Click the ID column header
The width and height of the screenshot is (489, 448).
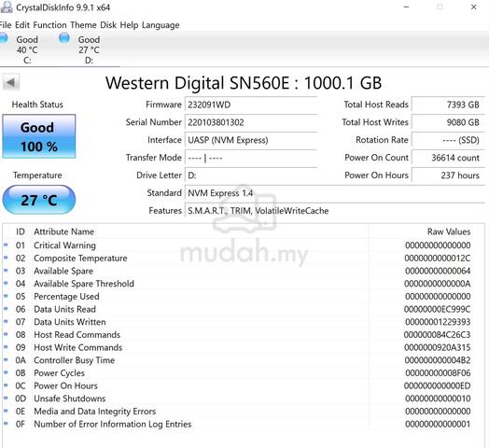point(21,231)
